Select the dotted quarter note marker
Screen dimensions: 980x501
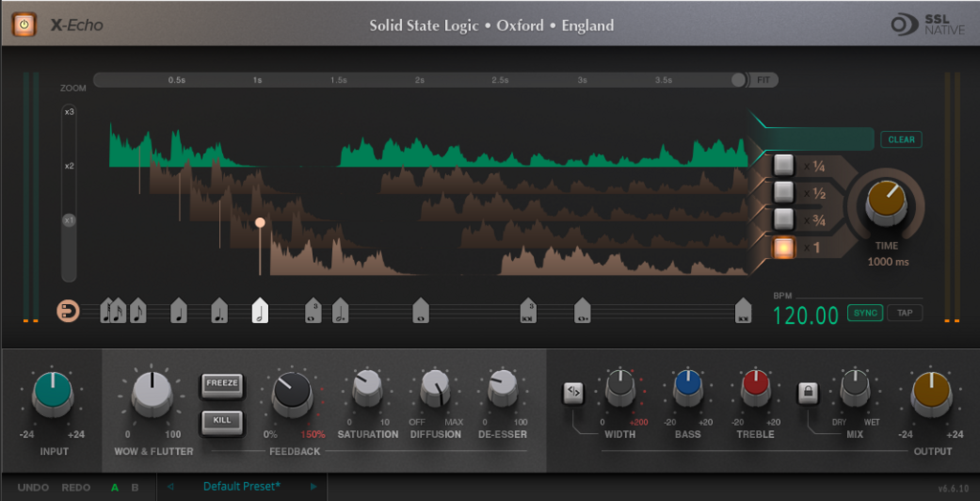point(219,311)
